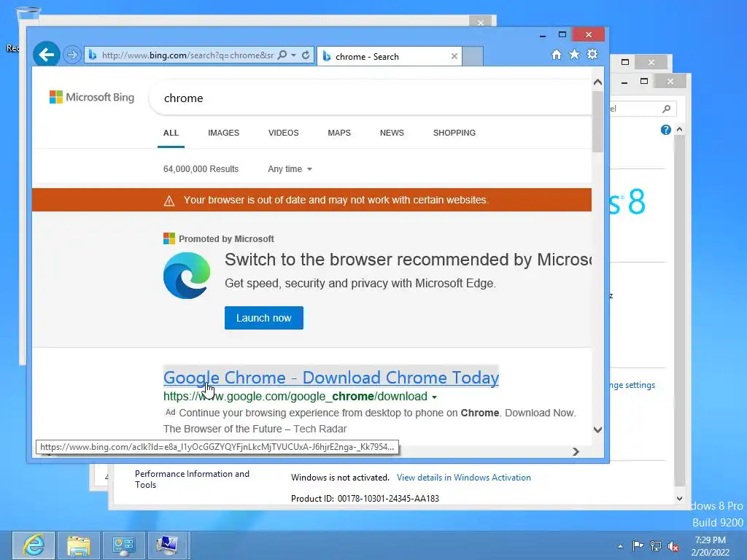Open a new blank tab
The image size is (747, 560).
(x=473, y=56)
